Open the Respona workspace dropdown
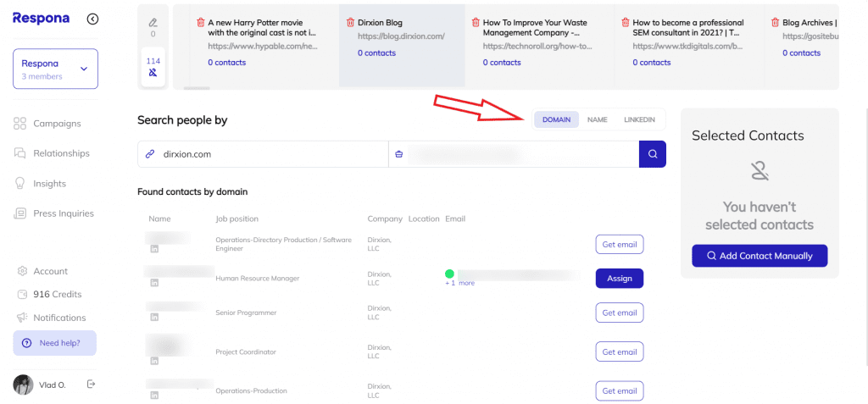 55,69
